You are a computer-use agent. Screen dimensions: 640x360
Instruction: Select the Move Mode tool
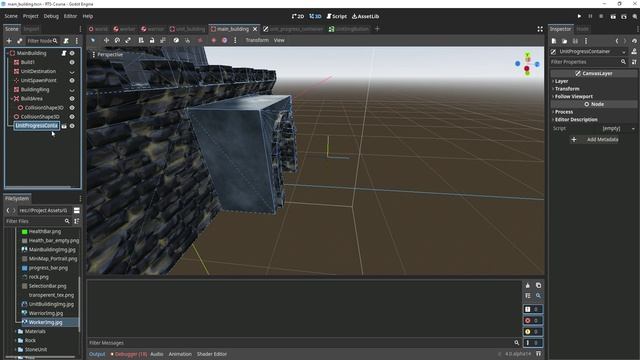(x=106, y=40)
